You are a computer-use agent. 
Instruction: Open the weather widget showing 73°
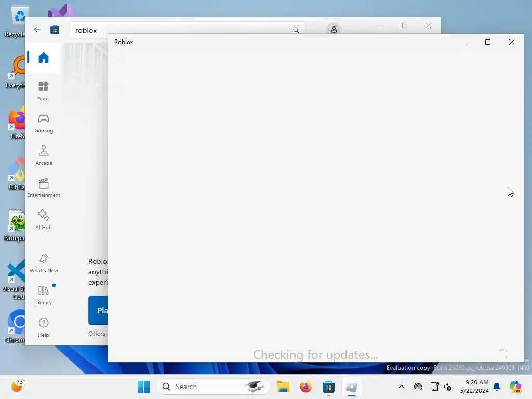click(19, 386)
